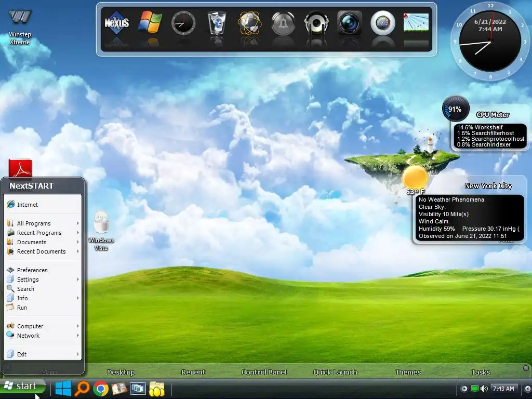Expand the Computer submenu
This screenshot has width=532, height=399.
(43, 326)
